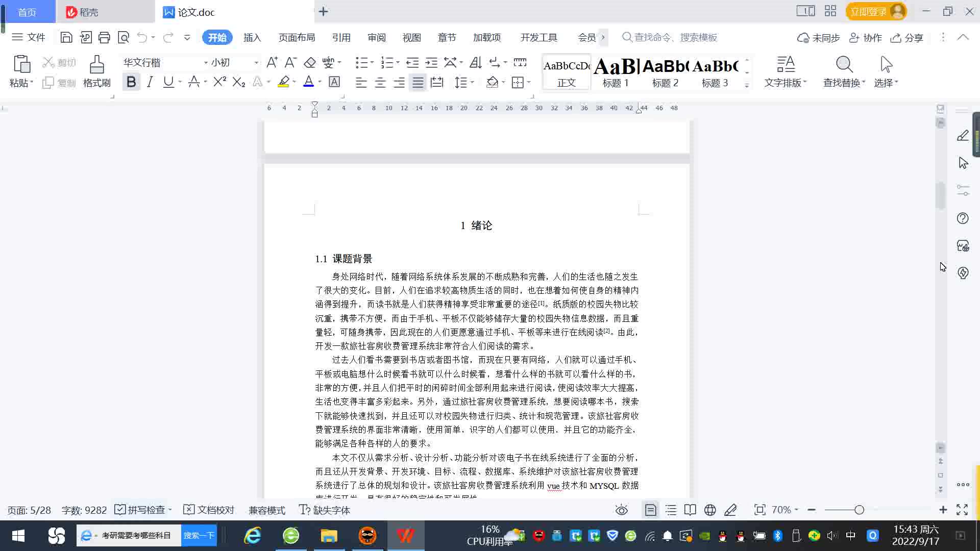Click the character border icon
980x551 pixels.
coord(334,82)
